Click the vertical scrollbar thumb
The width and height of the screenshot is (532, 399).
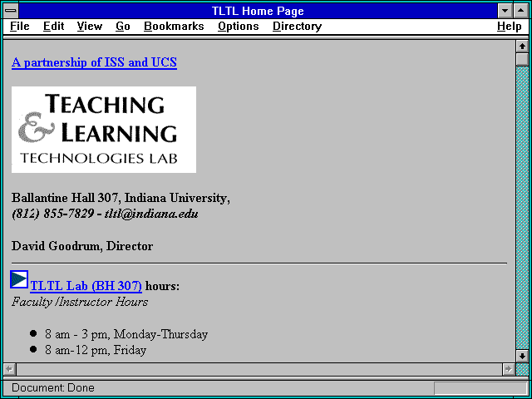point(522,59)
